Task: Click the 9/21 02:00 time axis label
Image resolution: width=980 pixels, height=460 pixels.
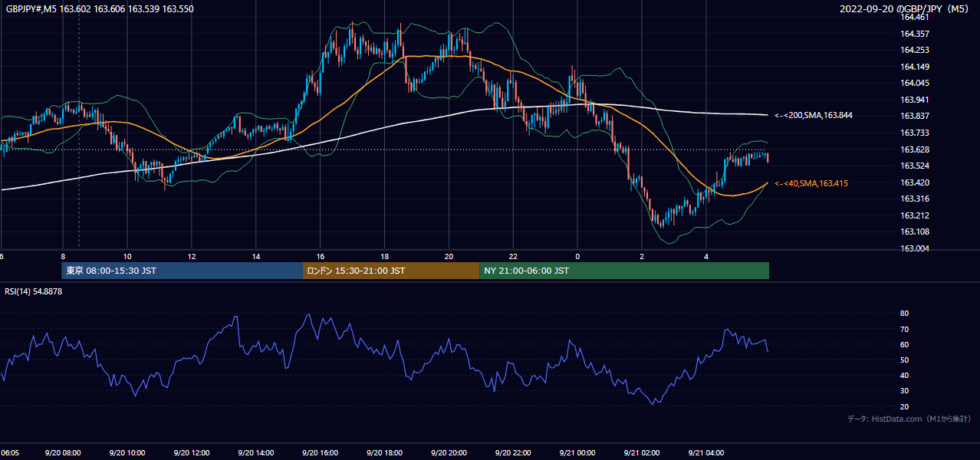Action: point(643,453)
